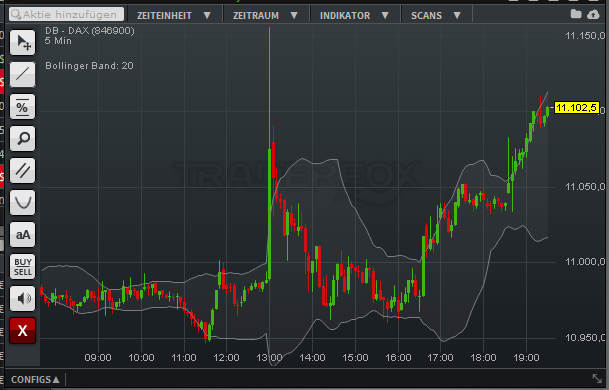Open the INDIKATOR dropdown menu
The image size is (609, 390).
(x=354, y=16)
